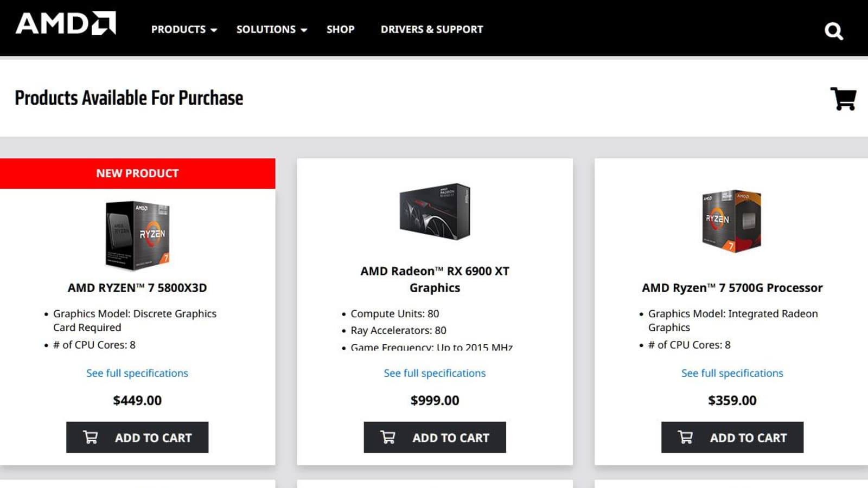This screenshot has height=488, width=868.
Task: Click the AMD RYZEN 7 5800X3D title
Action: point(137,288)
